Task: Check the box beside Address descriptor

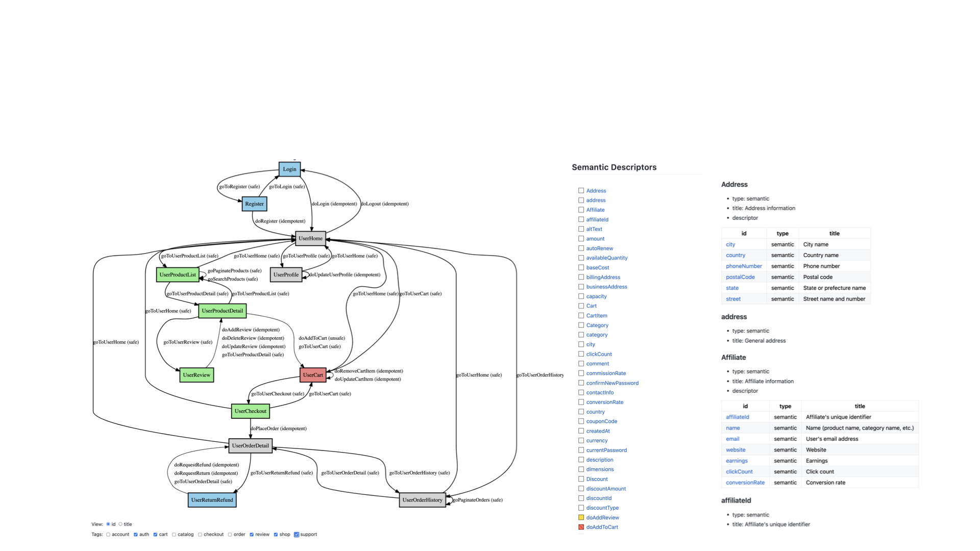Action: coord(581,191)
